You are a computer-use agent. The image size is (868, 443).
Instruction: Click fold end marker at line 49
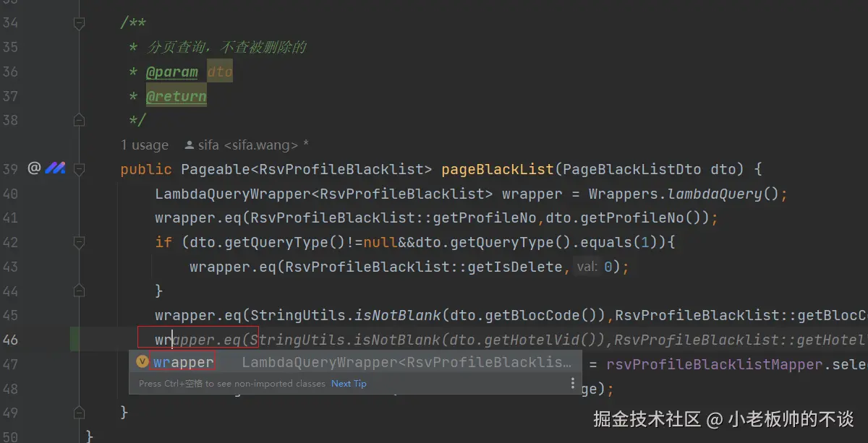pyautogui.click(x=79, y=412)
